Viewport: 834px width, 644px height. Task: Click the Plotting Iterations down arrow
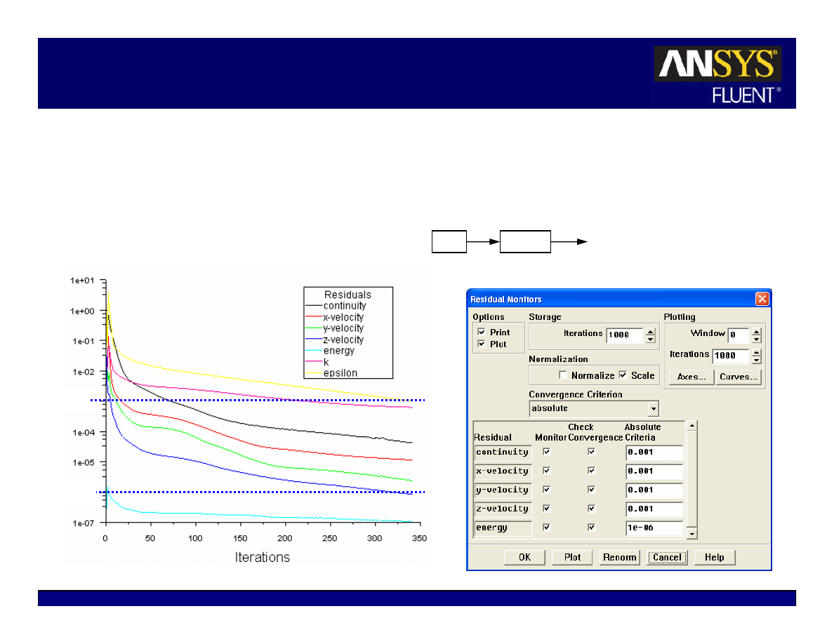click(x=756, y=360)
